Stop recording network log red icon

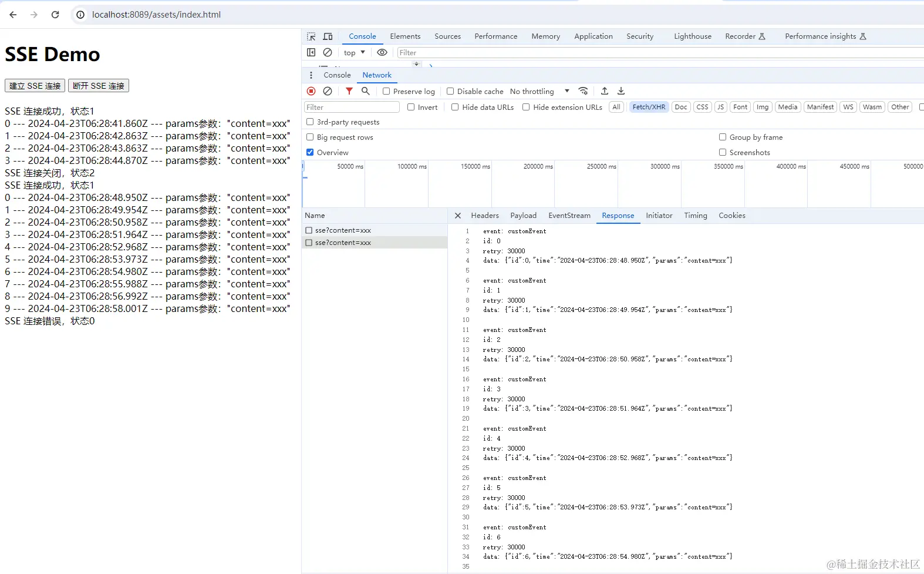pyautogui.click(x=311, y=91)
